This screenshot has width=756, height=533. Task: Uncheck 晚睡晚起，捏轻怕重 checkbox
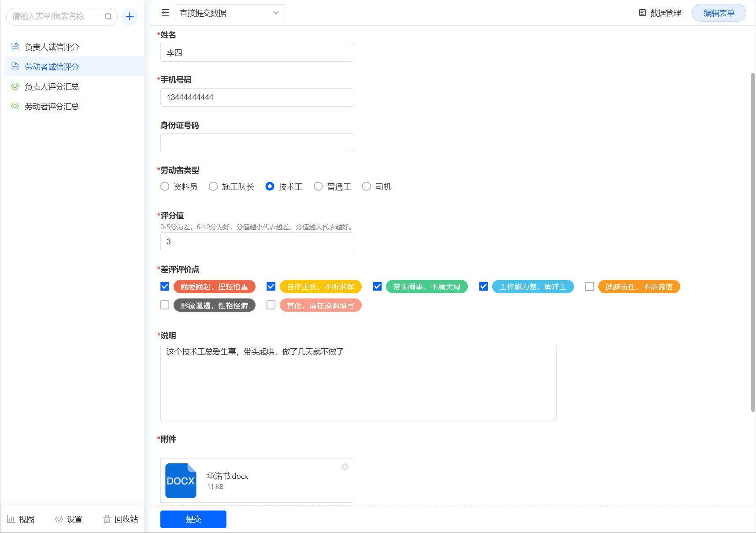[165, 287]
